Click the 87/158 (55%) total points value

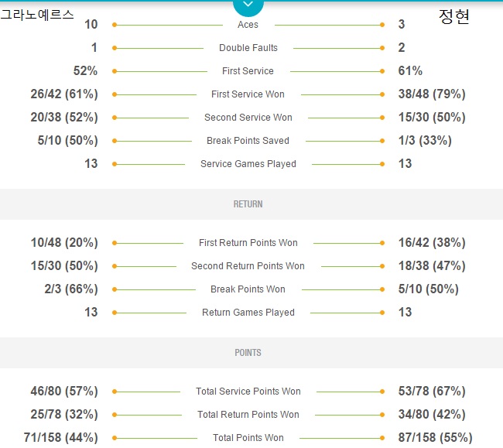436,437
